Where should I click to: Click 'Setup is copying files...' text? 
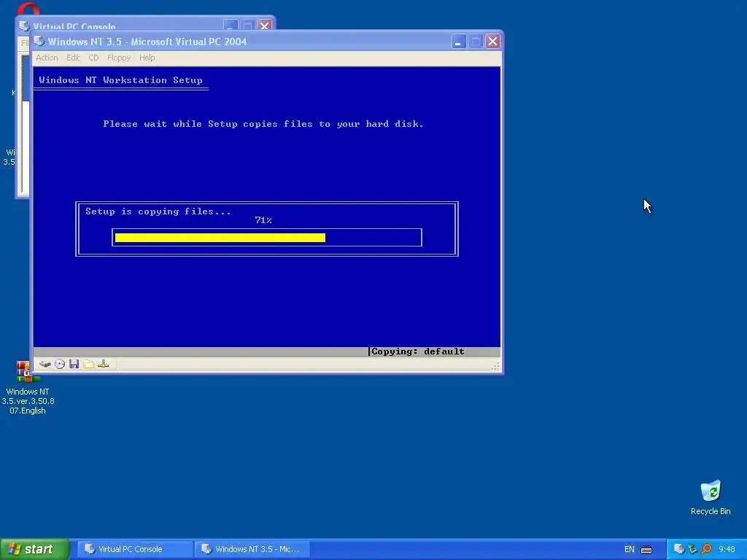coord(158,211)
